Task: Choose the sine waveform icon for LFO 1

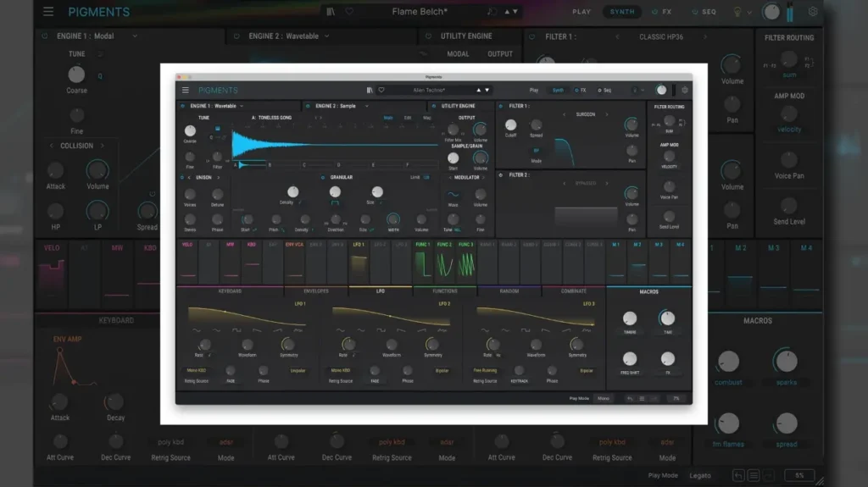Action: pyautogui.click(x=197, y=330)
